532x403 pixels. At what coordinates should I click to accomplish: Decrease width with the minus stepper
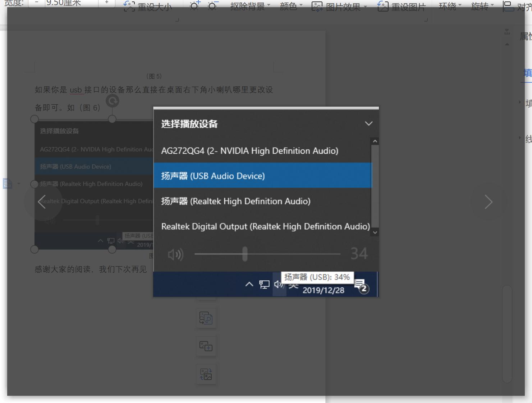(37, 3)
